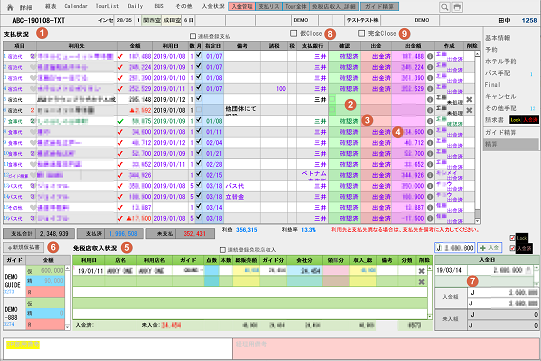Click the バス代 remark text

click(235, 186)
